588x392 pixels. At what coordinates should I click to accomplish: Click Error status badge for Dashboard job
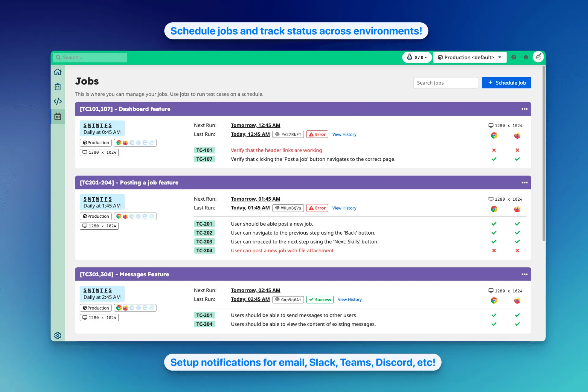click(x=317, y=134)
